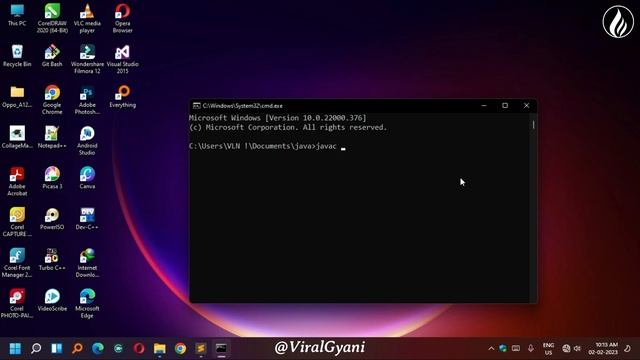
Task: Click the "Microsoft Windows [Version 10.0.22000.376]" line
Action: click(278, 118)
